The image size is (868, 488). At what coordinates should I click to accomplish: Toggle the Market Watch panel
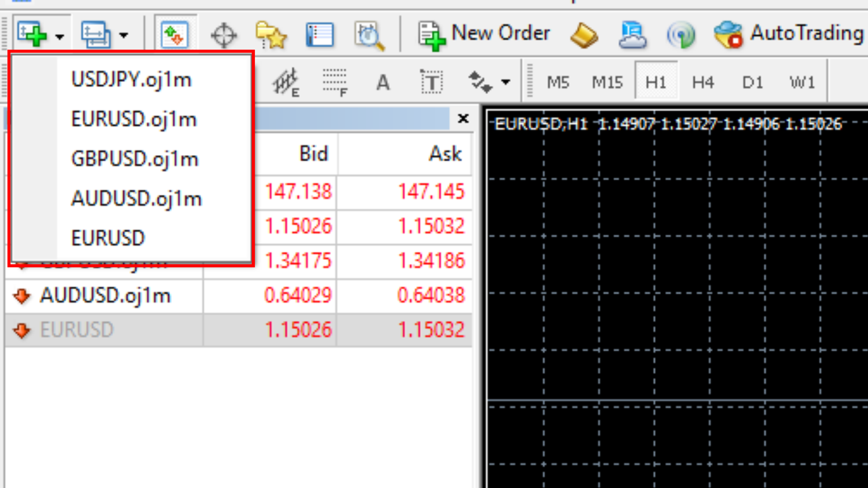click(x=174, y=34)
